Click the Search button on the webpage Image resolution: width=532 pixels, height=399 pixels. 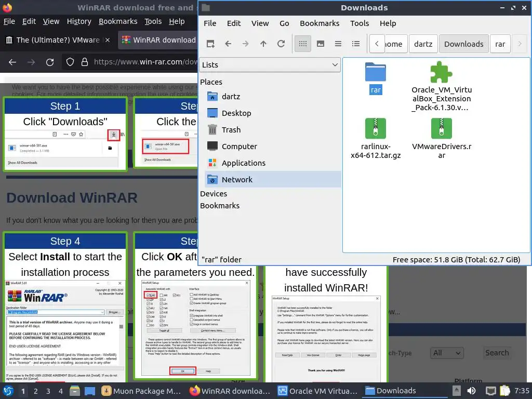(497, 353)
